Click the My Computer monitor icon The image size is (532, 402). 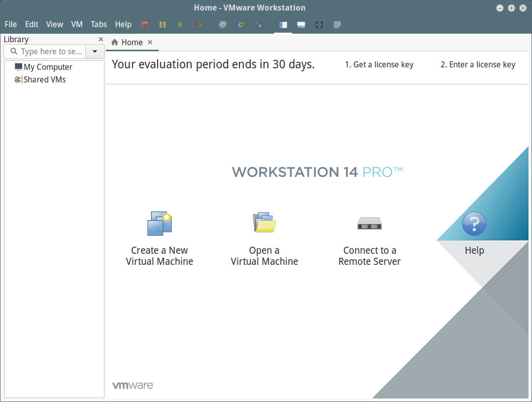point(19,67)
